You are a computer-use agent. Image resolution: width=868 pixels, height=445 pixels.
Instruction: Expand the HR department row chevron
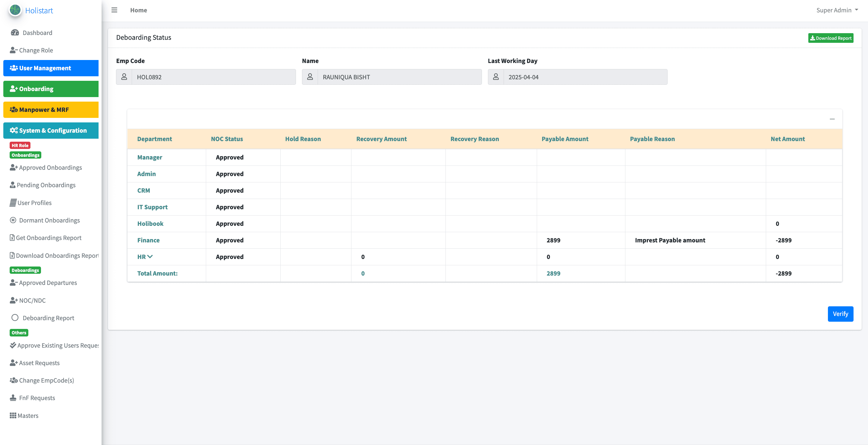coord(151,257)
